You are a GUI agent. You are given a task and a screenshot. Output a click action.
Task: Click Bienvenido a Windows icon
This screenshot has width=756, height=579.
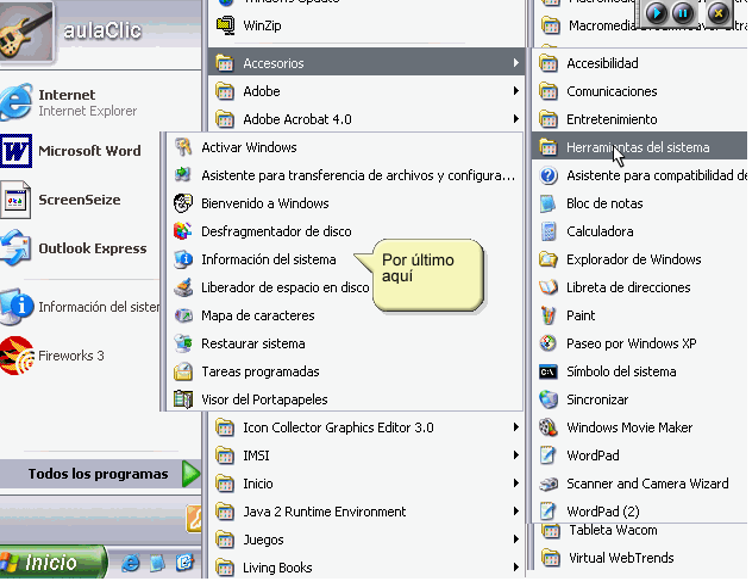183,203
